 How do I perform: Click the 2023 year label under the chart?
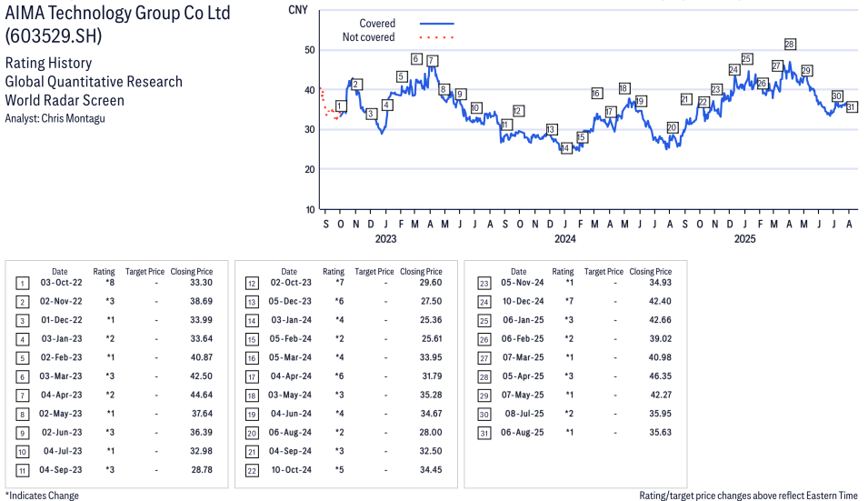pos(386,238)
